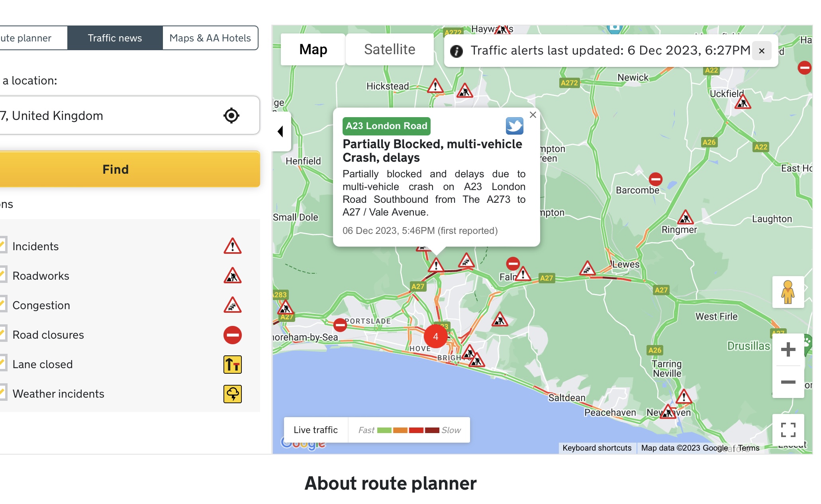Click Incidents legend warning triangle icon
Image resolution: width=821 pixels, height=504 pixels.
coord(233,246)
